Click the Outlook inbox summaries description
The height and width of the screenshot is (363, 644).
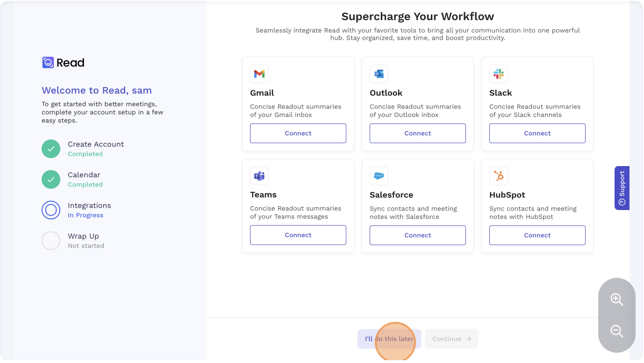(415, 110)
